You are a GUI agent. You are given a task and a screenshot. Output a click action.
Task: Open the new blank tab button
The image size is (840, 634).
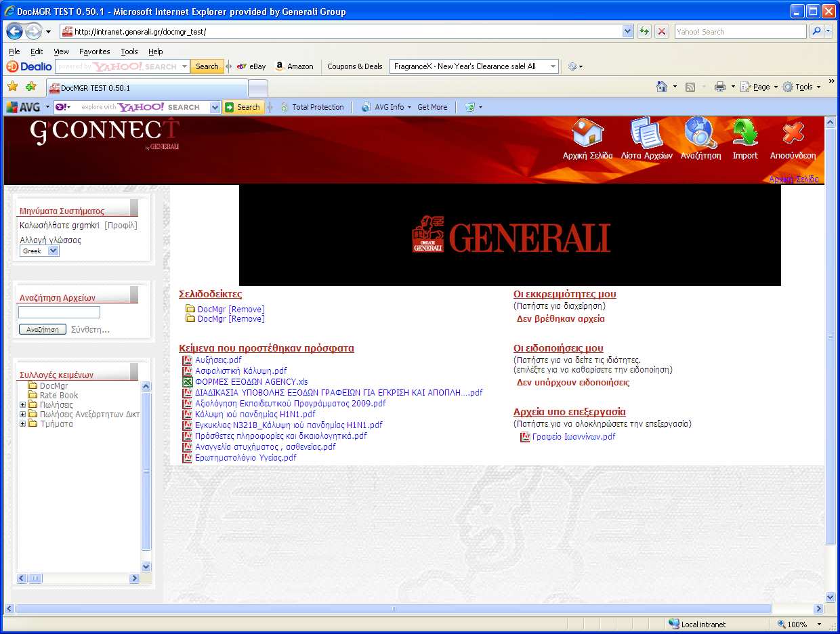tap(258, 88)
